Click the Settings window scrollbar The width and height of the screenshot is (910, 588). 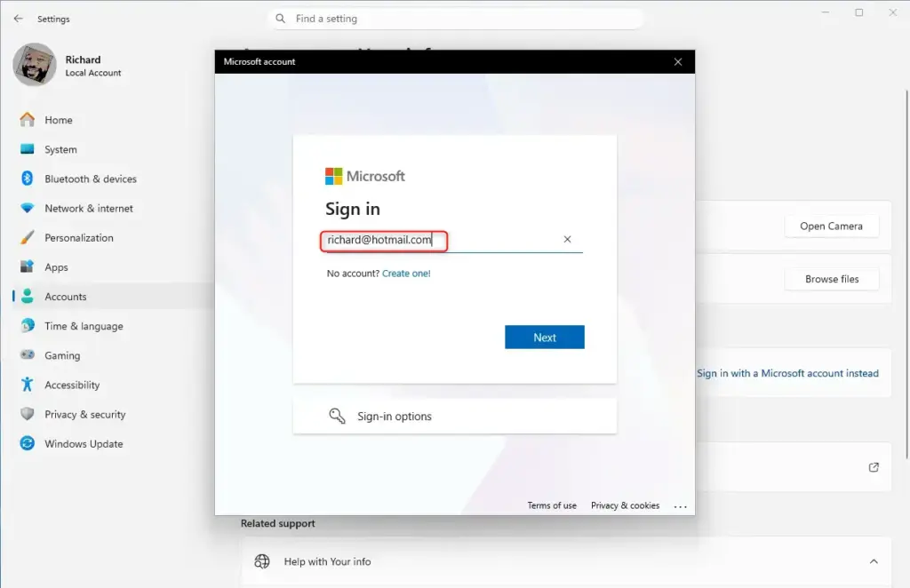906,273
